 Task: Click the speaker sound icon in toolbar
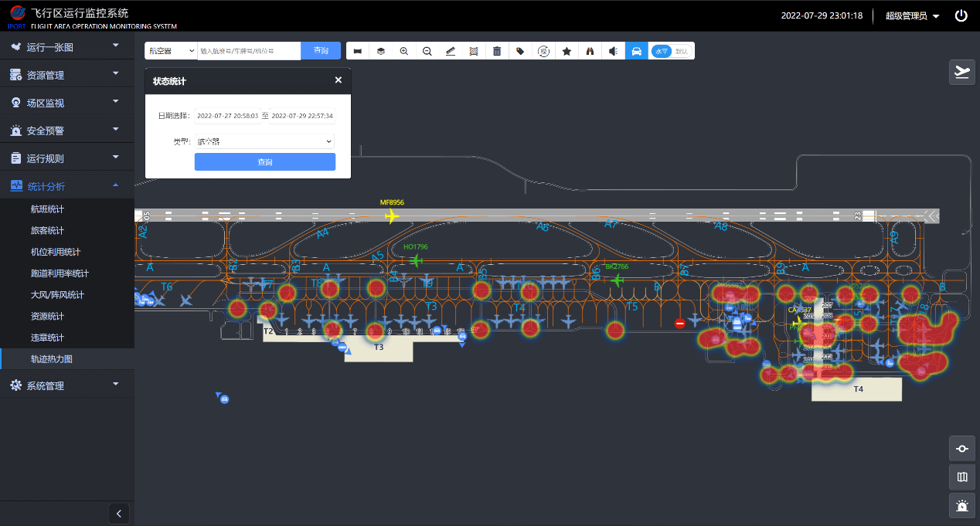point(613,51)
